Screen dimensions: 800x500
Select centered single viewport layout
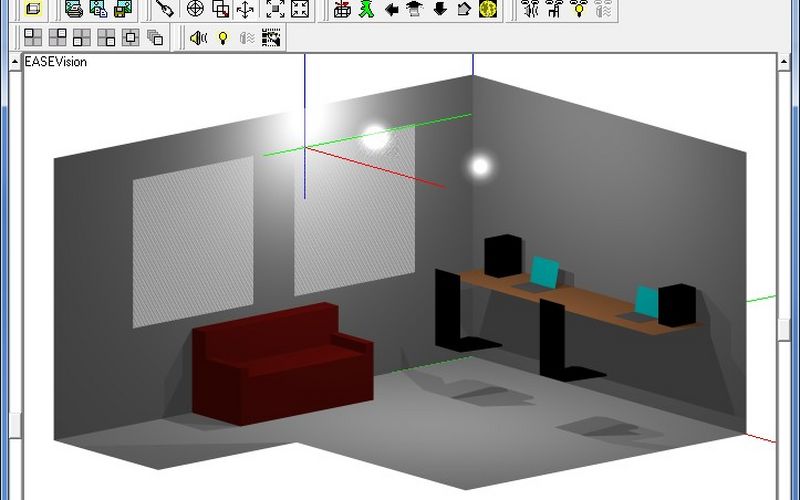tap(131, 37)
